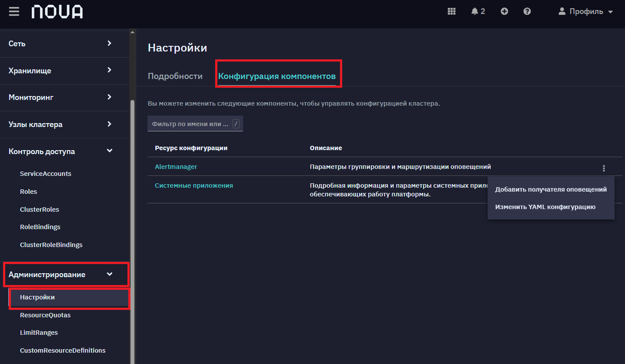Open ClusterRoles in sidebar
625x364 pixels.
click(39, 209)
